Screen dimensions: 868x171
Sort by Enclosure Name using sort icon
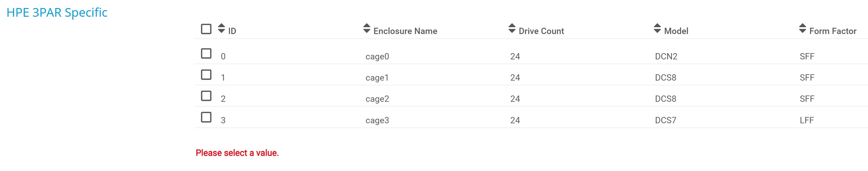coord(366,28)
